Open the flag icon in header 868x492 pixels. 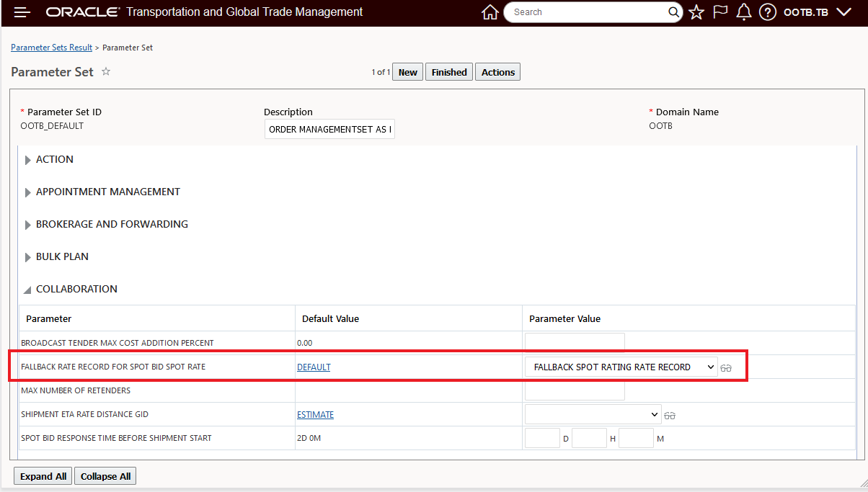[x=720, y=12]
